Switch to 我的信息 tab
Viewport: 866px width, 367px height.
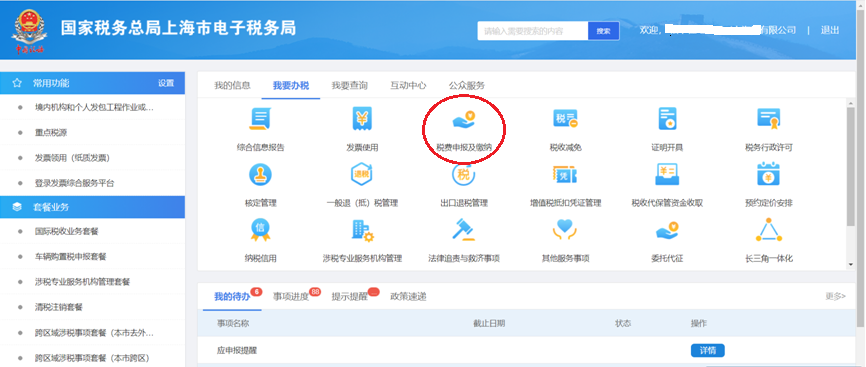(x=232, y=86)
